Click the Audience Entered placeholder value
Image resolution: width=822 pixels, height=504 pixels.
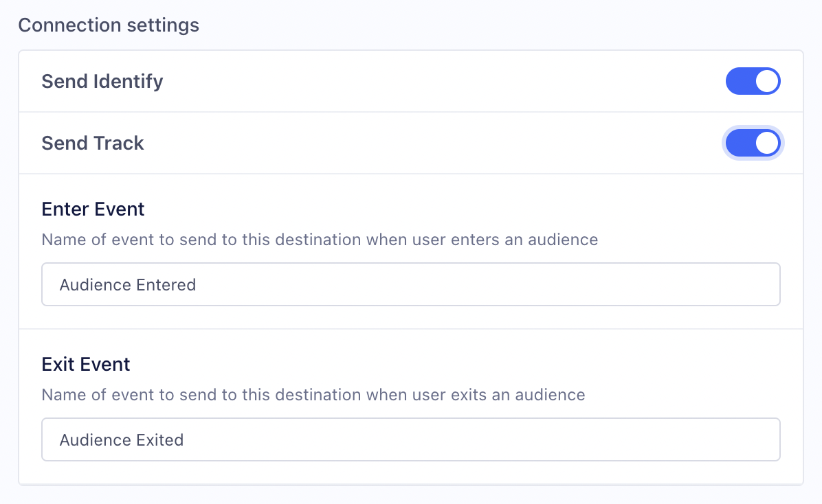(x=128, y=284)
